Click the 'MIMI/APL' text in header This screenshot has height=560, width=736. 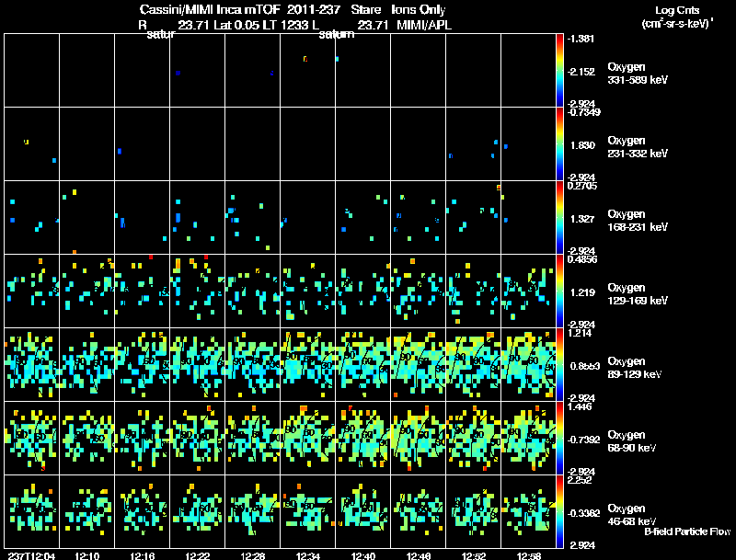[424, 25]
